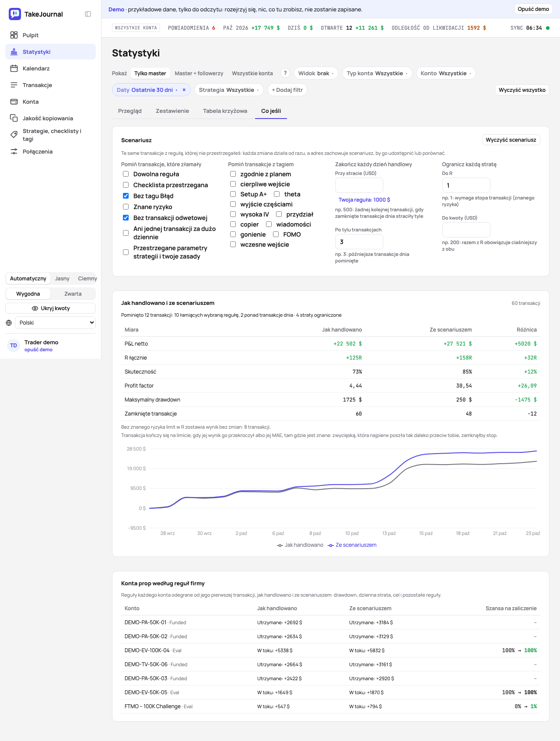The image size is (560, 741).
Task: Click Wyczyść wszystko button
Action: pyautogui.click(x=522, y=90)
